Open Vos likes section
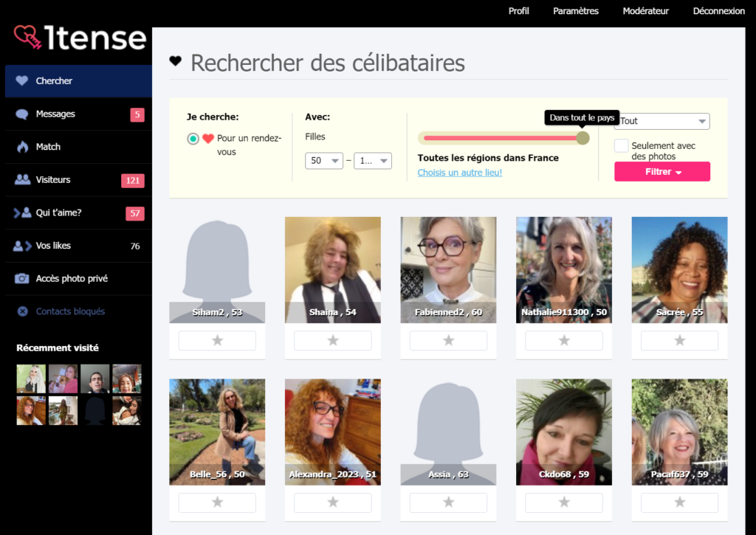The image size is (756, 535). point(78,246)
